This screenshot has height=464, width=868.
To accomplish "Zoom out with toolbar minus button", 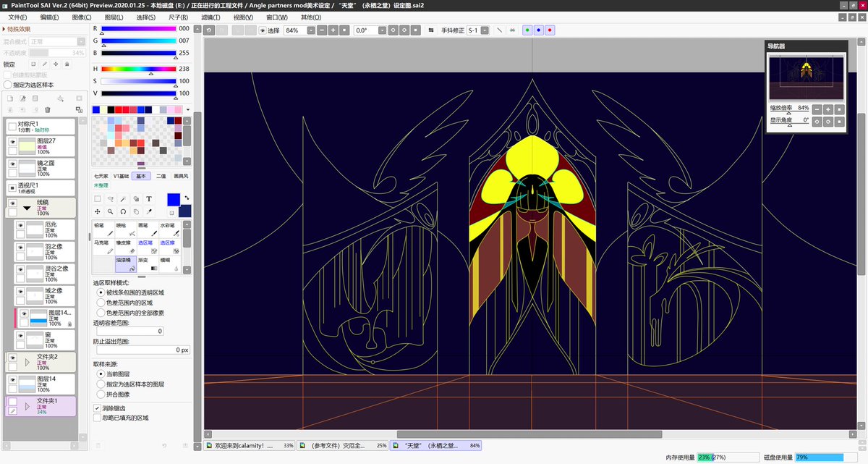I will [x=321, y=30].
